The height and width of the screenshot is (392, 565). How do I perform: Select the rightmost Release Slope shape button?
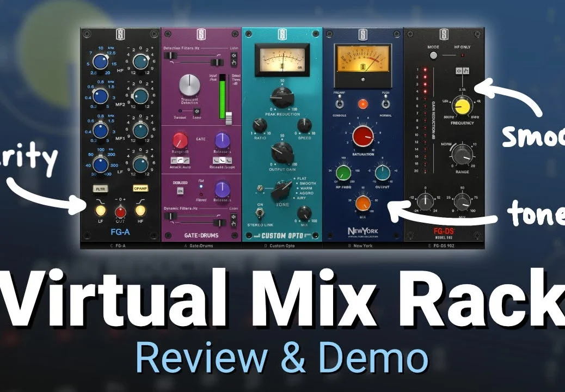coord(229,160)
